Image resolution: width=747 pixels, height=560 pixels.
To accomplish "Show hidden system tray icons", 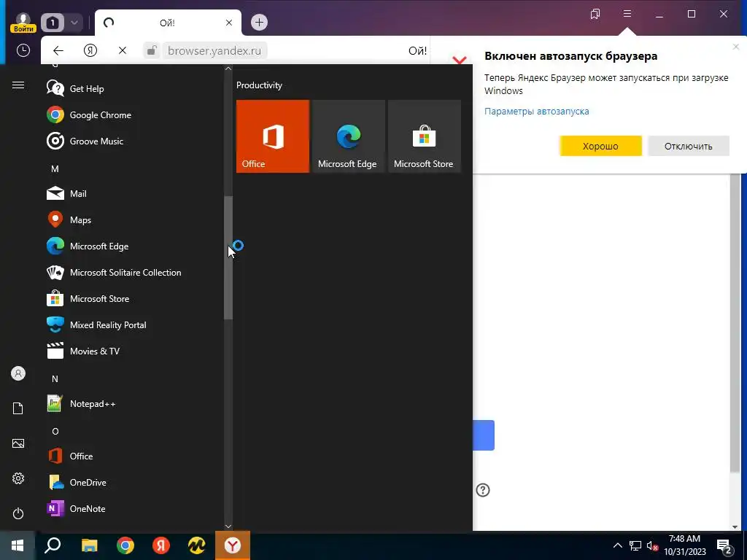I will 617,545.
